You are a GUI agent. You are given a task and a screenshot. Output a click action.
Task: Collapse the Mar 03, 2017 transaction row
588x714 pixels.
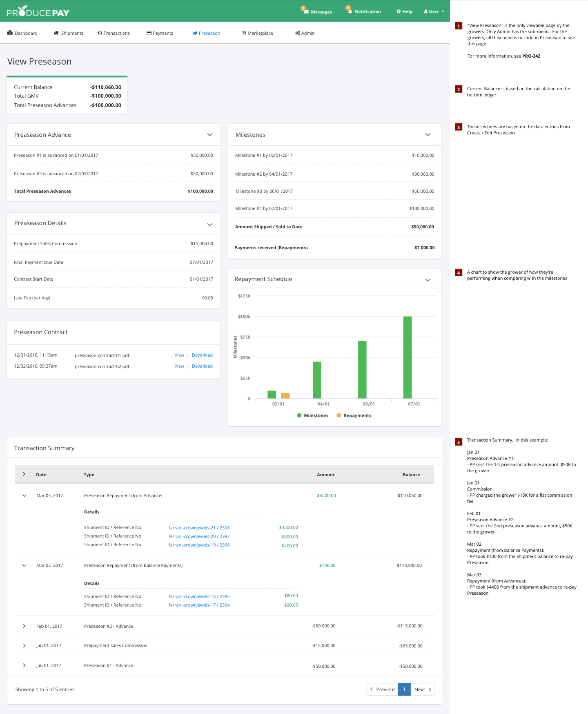click(x=24, y=495)
